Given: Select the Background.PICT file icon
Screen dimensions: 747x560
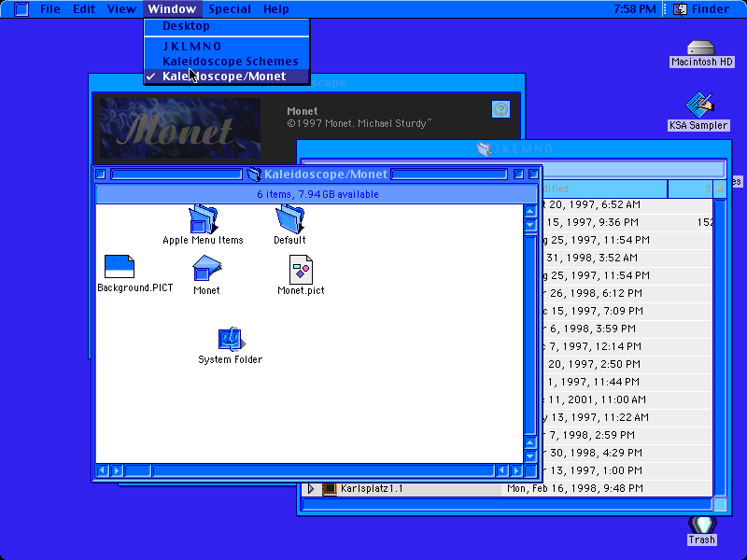Looking at the screenshot, I should [120, 266].
